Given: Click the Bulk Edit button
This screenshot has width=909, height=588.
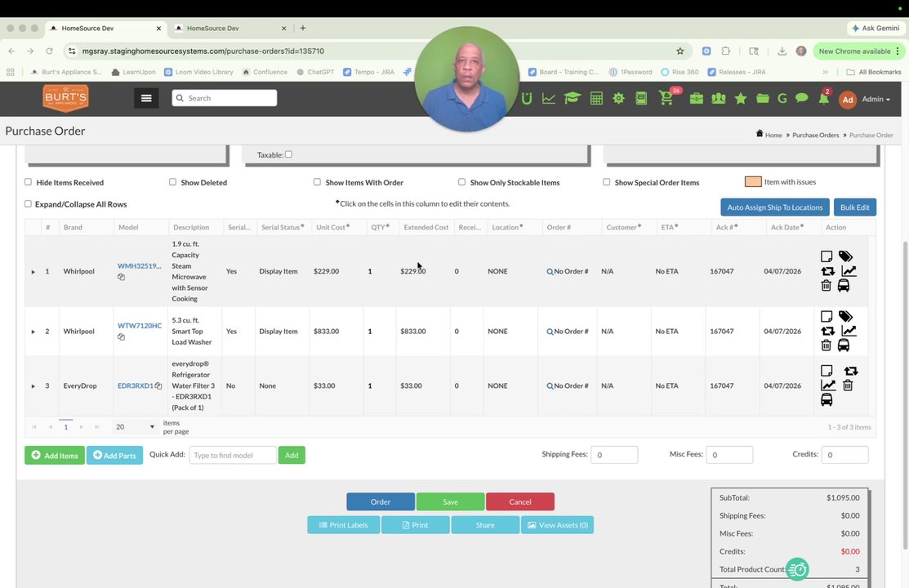Looking at the screenshot, I should [854, 207].
